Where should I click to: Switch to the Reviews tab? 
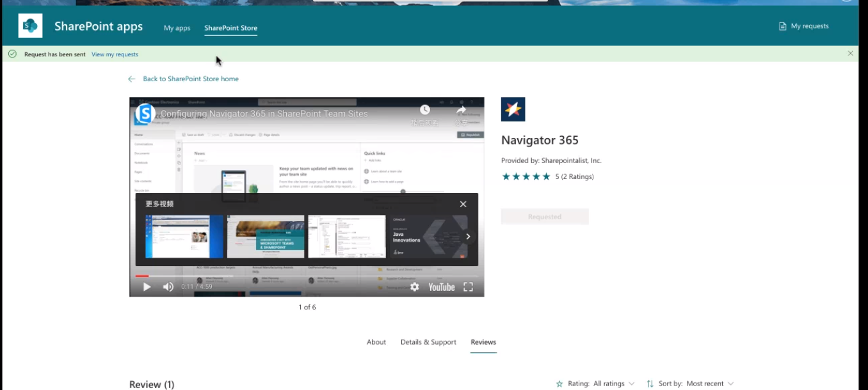coord(483,341)
